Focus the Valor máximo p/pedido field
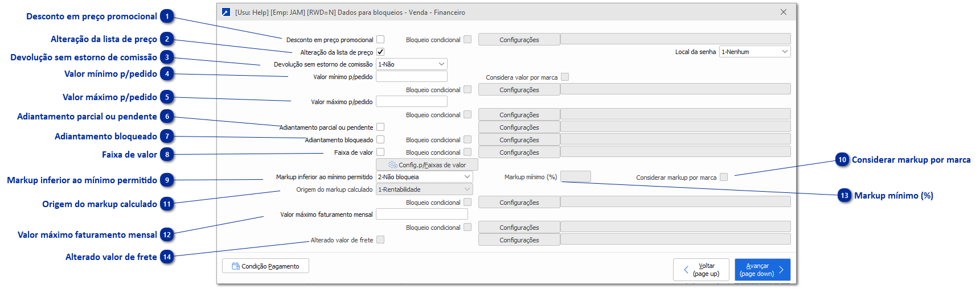The width and height of the screenshot is (980, 293). pos(412,101)
